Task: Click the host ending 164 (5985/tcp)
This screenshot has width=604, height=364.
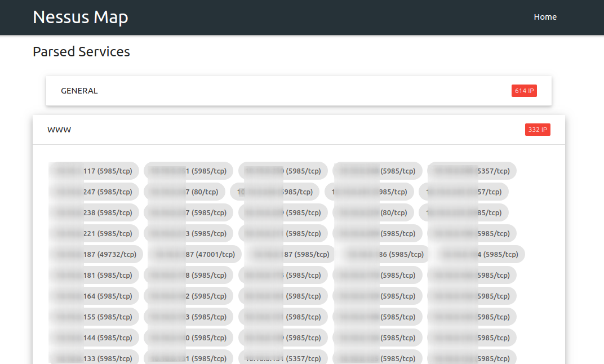Action: tap(94, 296)
